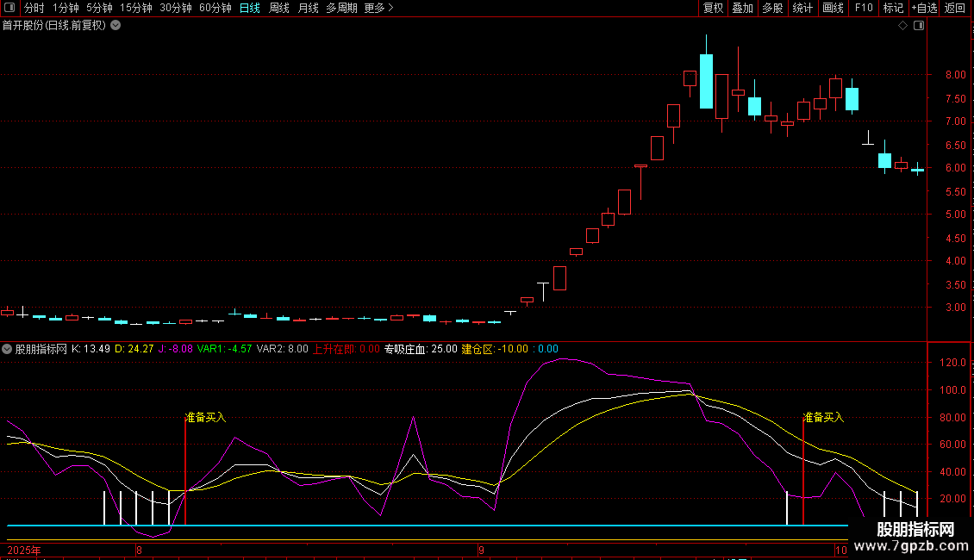
Task: Switch to 分时 intraday view
Action: tap(34, 8)
